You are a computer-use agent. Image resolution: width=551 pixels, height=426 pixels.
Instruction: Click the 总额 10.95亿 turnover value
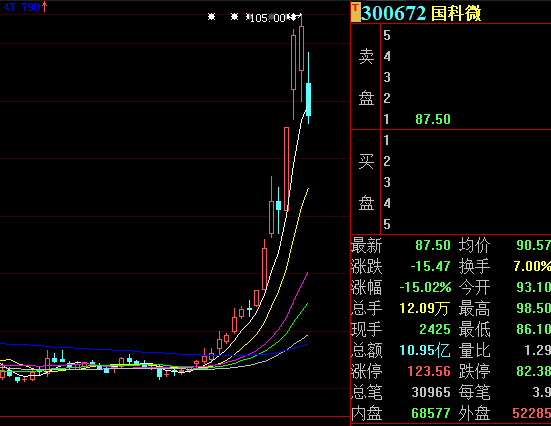[425, 350]
